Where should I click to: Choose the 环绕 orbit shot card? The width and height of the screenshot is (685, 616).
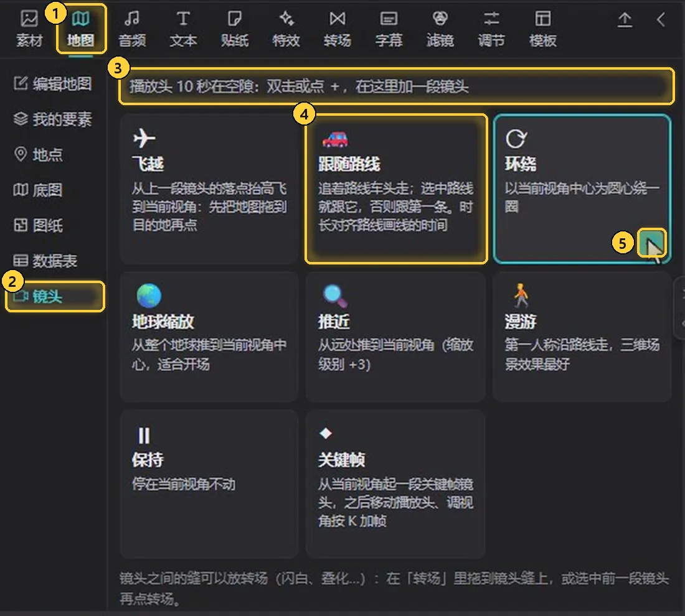(x=582, y=189)
